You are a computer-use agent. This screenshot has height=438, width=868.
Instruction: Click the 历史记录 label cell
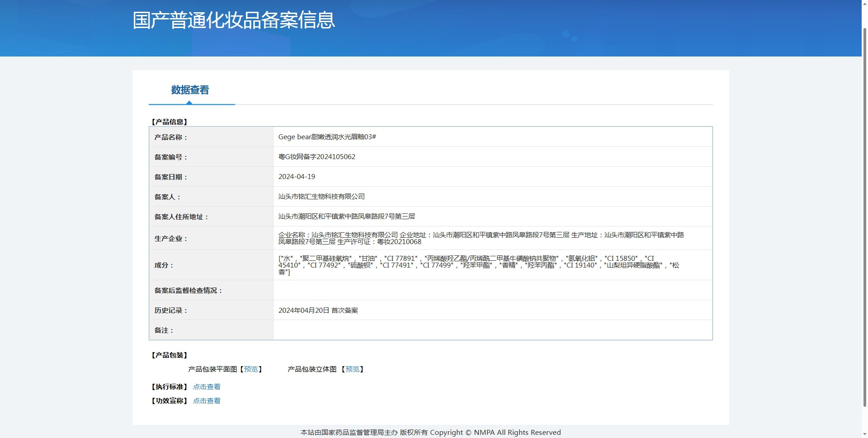click(211, 311)
